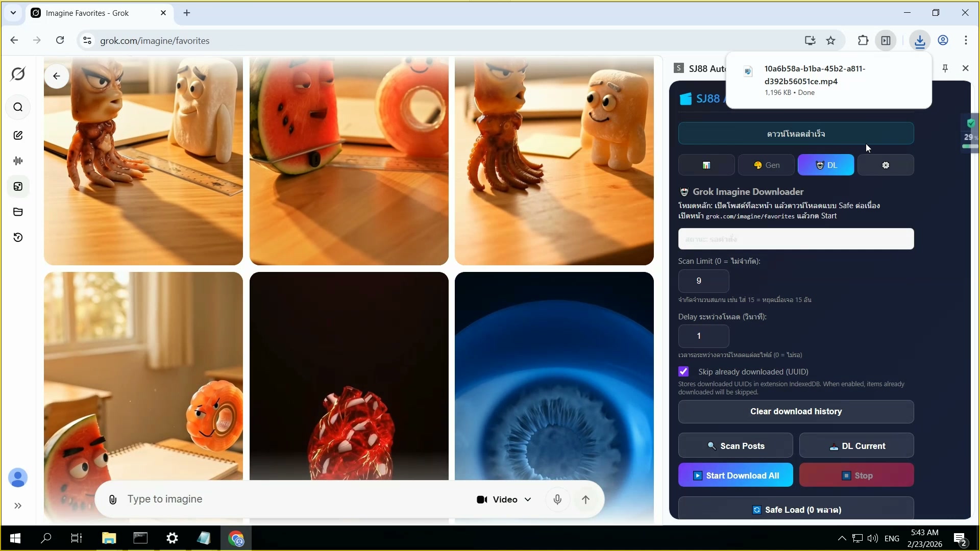Image resolution: width=980 pixels, height=551 pixels.
Task: Open the search icon in the Grok sidebar
Action: (x=18, y=107)
